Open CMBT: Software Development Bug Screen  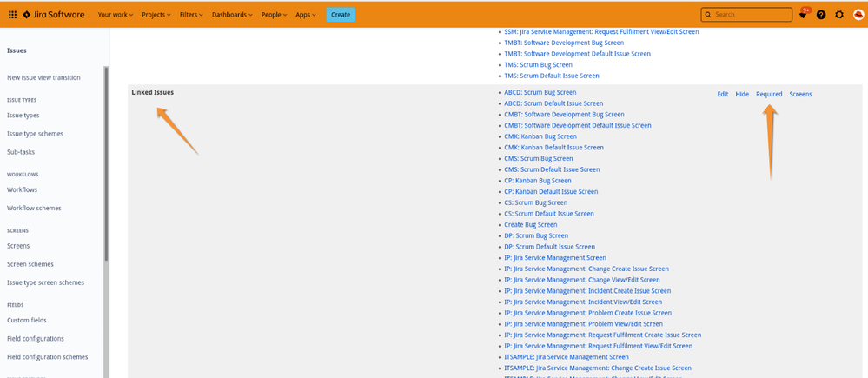click(564, 115)
